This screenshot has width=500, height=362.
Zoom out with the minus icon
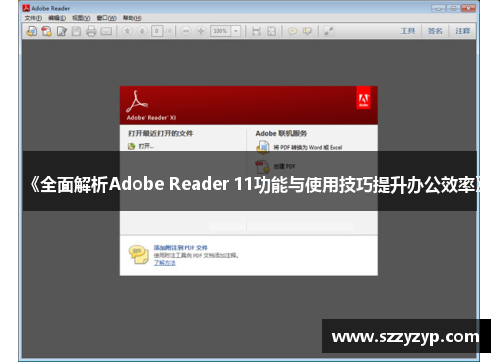pos(186,31)
